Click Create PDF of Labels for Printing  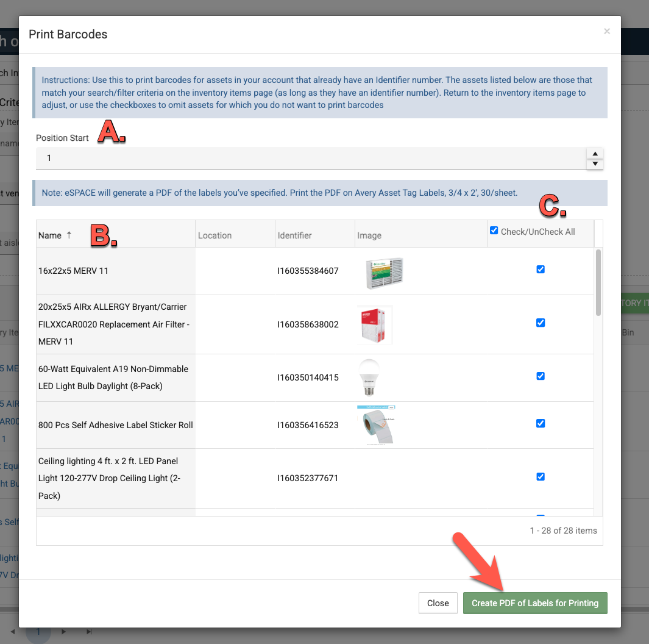535,603
